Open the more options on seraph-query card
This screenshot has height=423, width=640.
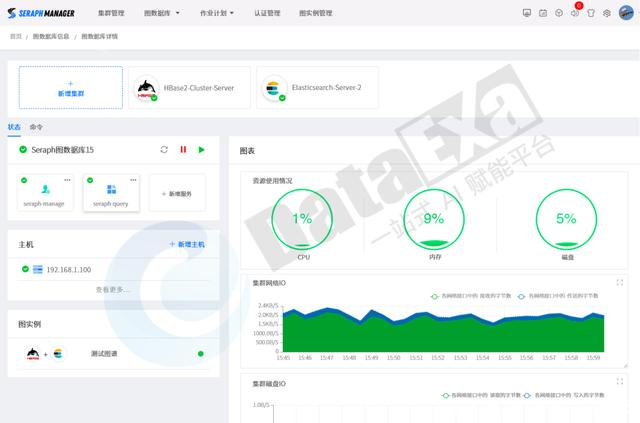coord(131,180)
